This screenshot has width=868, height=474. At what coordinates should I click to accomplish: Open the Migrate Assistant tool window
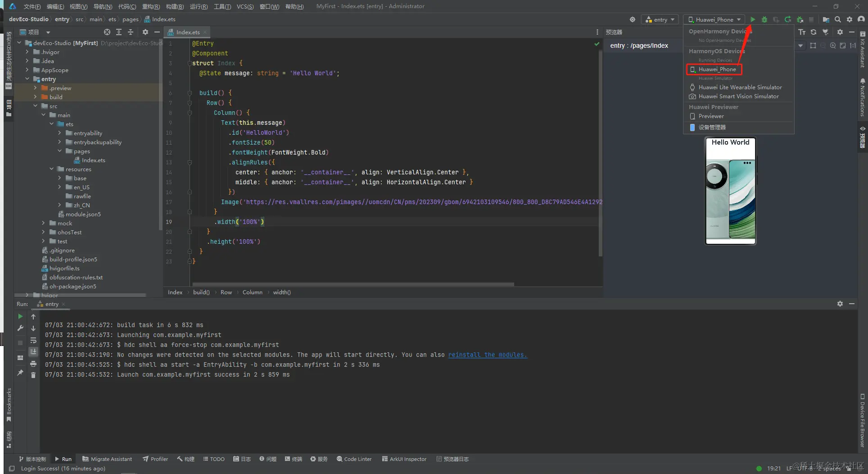click(x=107, y=459)
